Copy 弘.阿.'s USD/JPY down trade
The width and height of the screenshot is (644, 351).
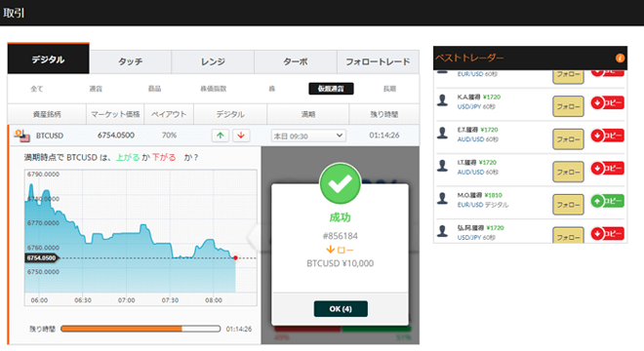click(608, 234)
